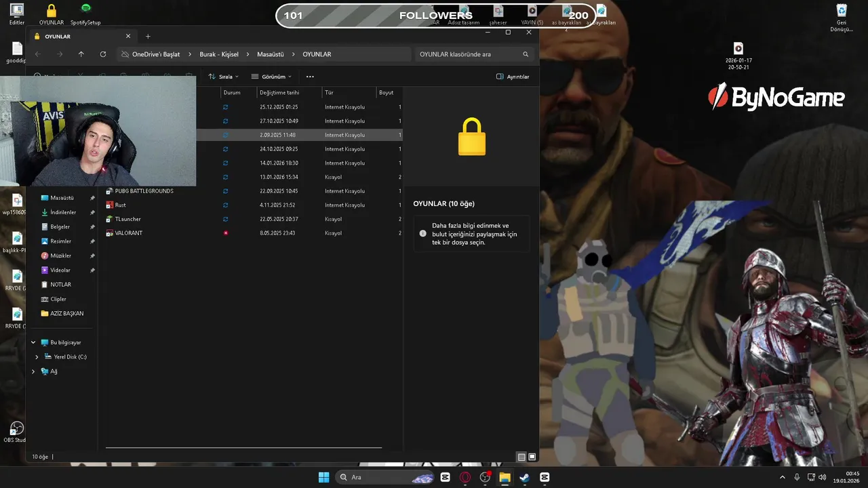Viewport: 868px width, 488px height.
Task: Open the See more ellipsis menu
Action: (x=310, y=77)
